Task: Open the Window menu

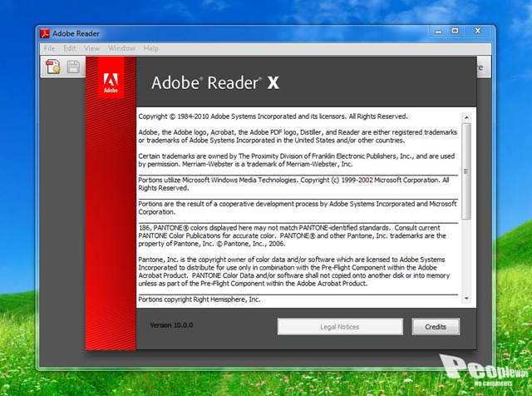Action: (121, 48)
